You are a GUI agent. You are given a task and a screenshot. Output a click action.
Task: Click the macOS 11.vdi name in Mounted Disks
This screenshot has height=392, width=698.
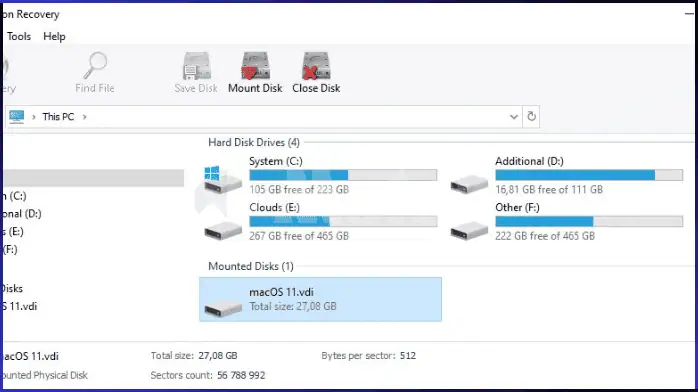(x=281, y=292)
